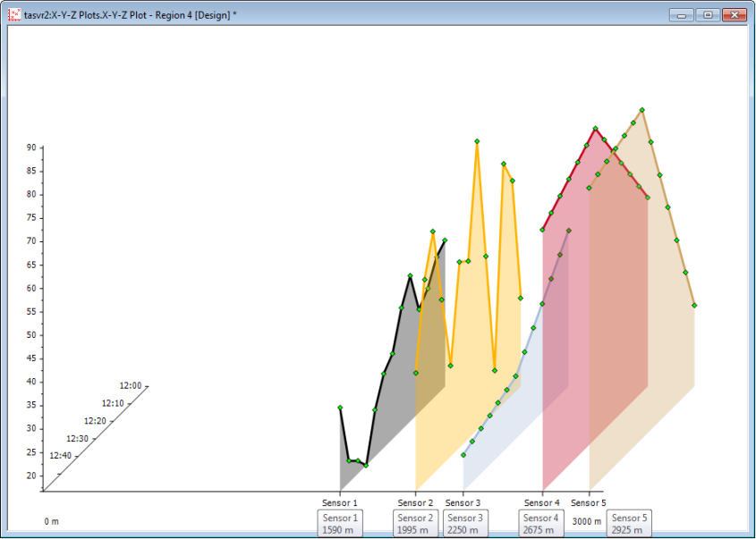Select the tallest peak of the orange Sensor 2 trace
The image size is (756, 539).
coord(477,141)
